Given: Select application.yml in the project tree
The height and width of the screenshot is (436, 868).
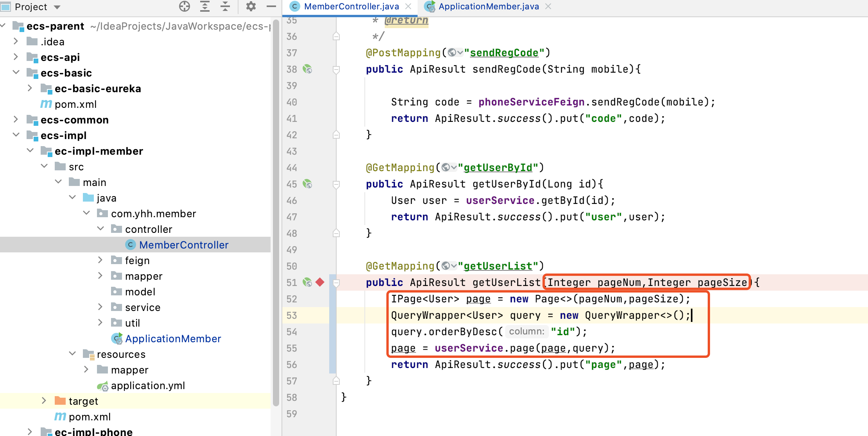Looking at the screenshot, I should (148, 386).
